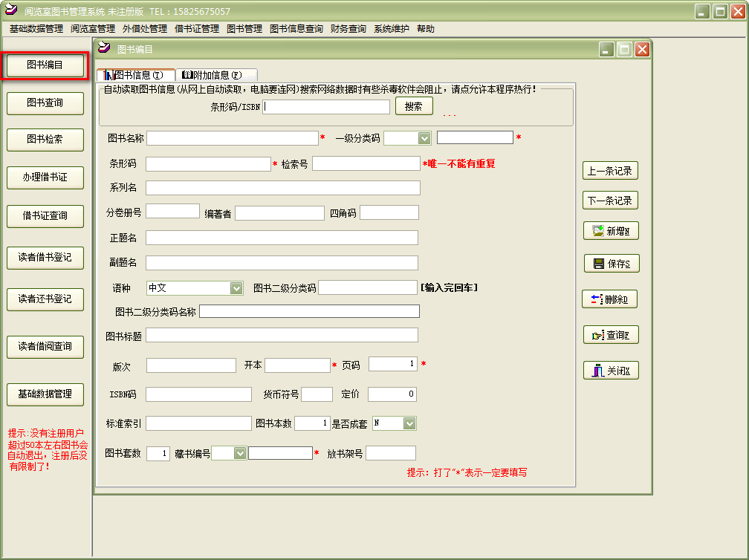Click the 图书编目 window title icon

tap(104, 48)
